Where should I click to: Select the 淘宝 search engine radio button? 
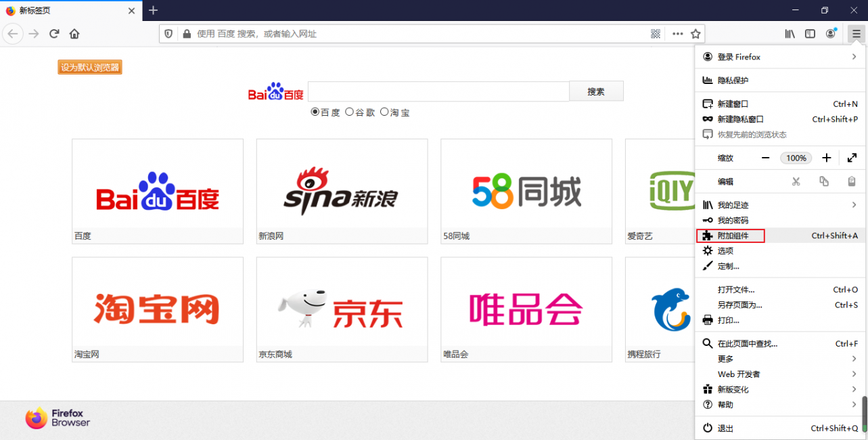384,112
